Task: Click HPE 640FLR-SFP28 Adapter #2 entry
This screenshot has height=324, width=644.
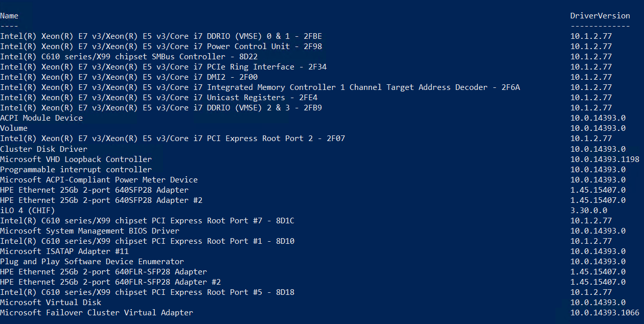Action: click(x=110, y=282)
